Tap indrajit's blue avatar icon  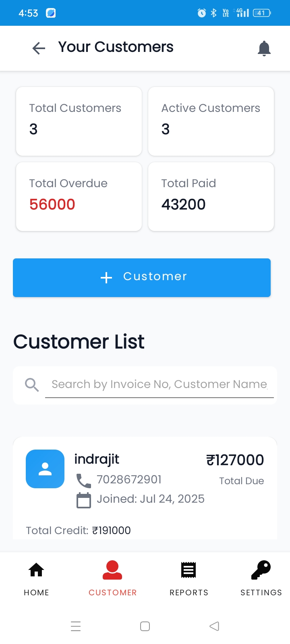point(45,469)
